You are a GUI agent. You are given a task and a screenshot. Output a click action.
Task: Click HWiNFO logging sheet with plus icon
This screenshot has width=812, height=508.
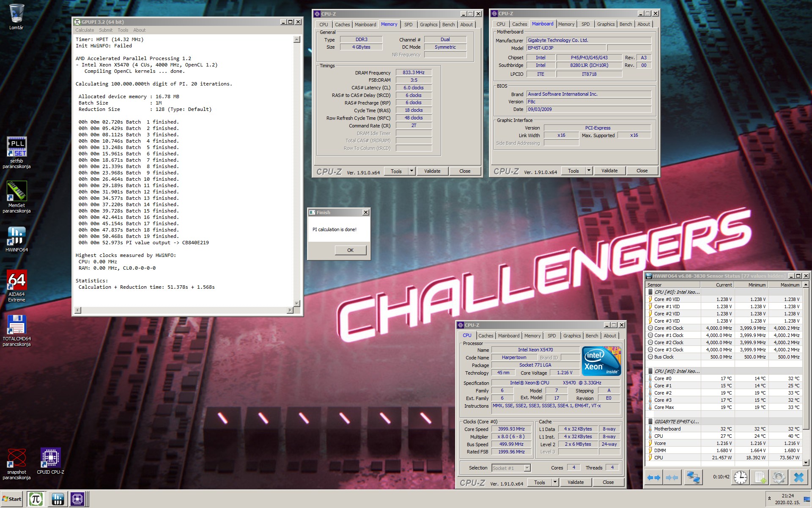[x=760, y=478]
